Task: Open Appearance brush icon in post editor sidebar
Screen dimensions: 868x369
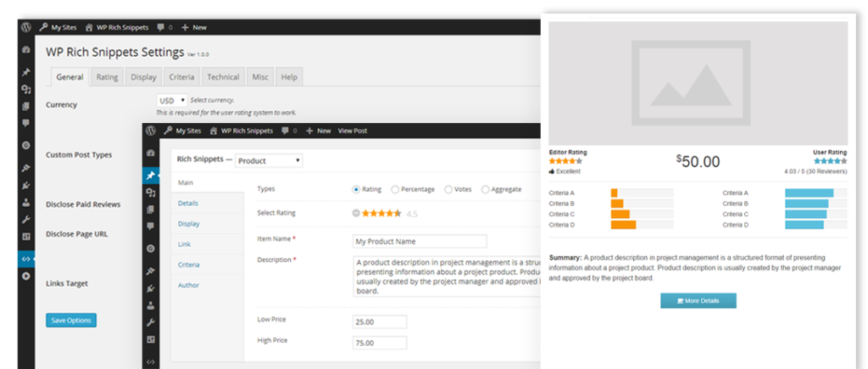Action: tap(151, 272)
